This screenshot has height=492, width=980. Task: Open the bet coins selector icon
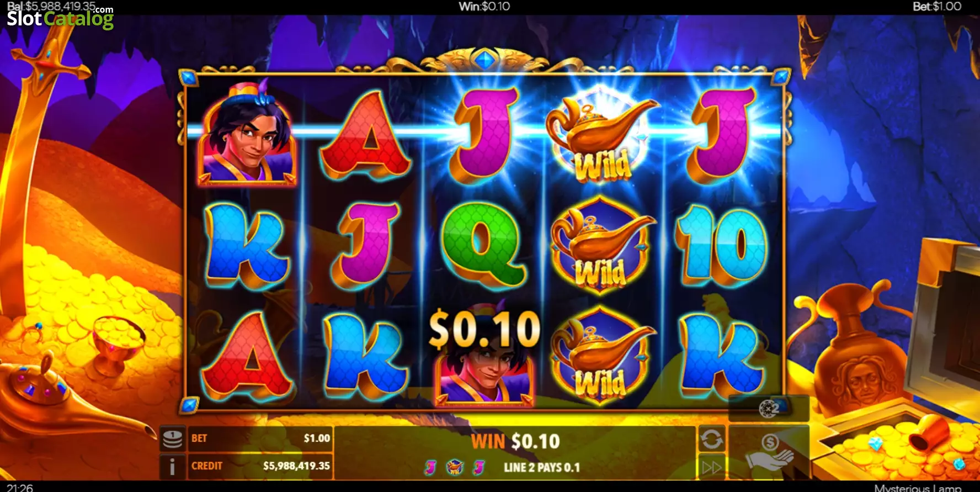pyautogui.click(x=172, y=439)
